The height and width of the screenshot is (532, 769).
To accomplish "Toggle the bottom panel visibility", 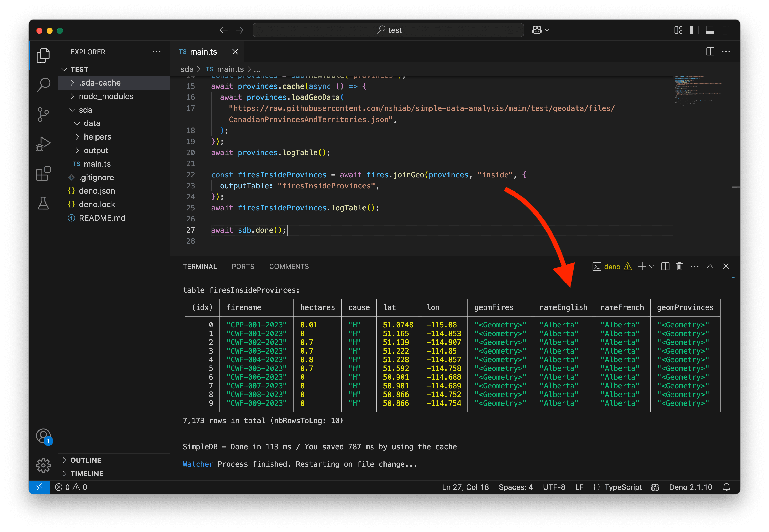I will point(710,30).
